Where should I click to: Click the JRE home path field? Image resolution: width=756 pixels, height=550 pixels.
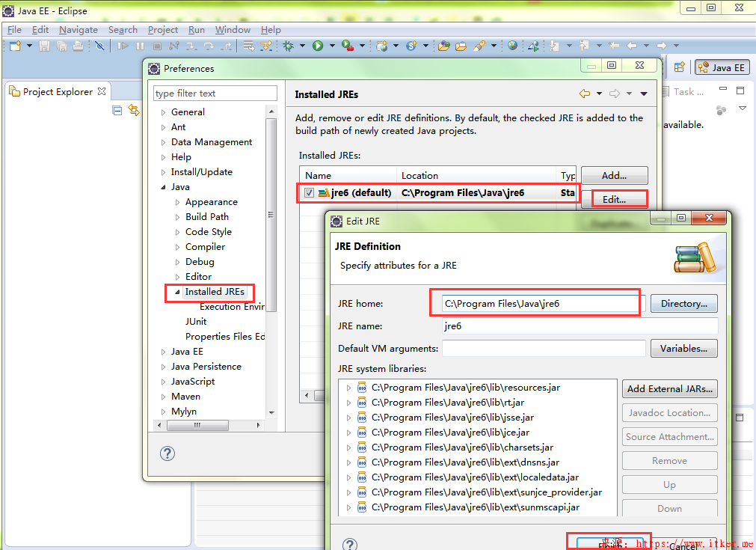544,304
